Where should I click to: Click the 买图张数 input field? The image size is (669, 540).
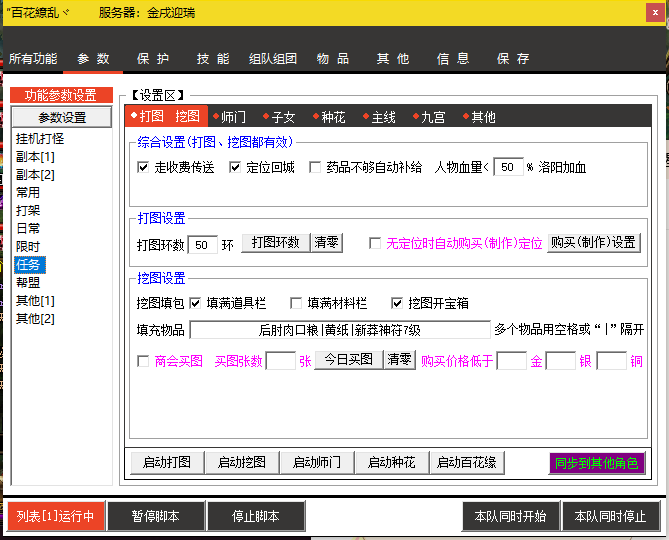(281, 361)
